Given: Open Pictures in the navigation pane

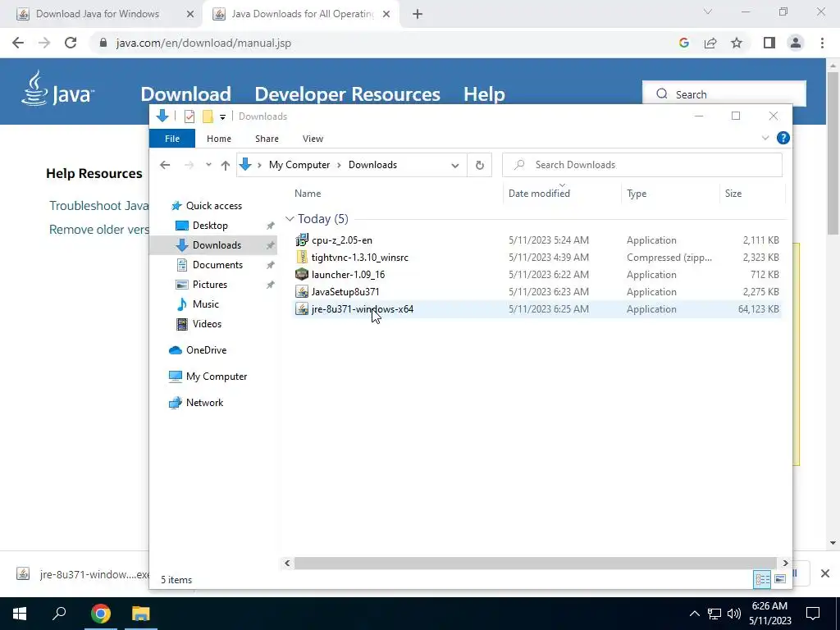Looking at the screenshot, I should point(209,285).
